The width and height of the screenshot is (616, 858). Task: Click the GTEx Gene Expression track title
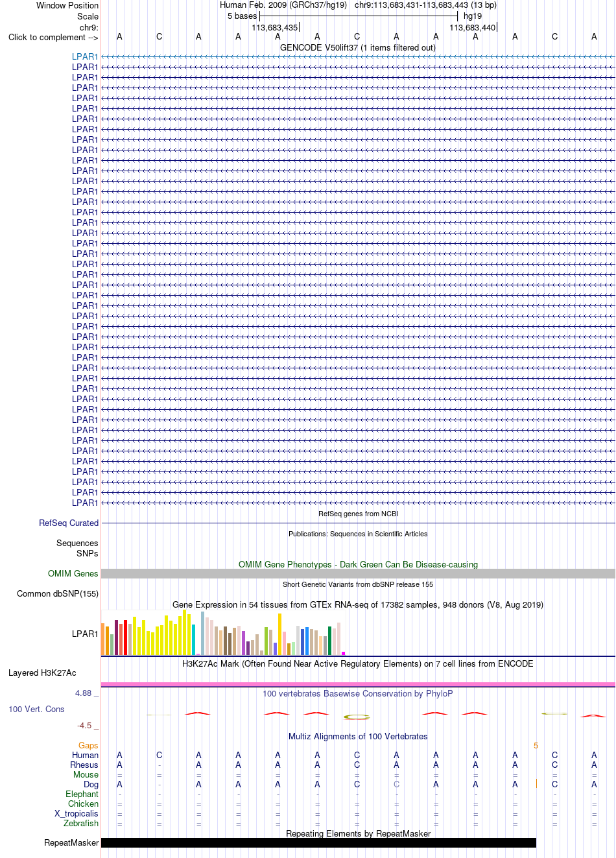(358, 604)
